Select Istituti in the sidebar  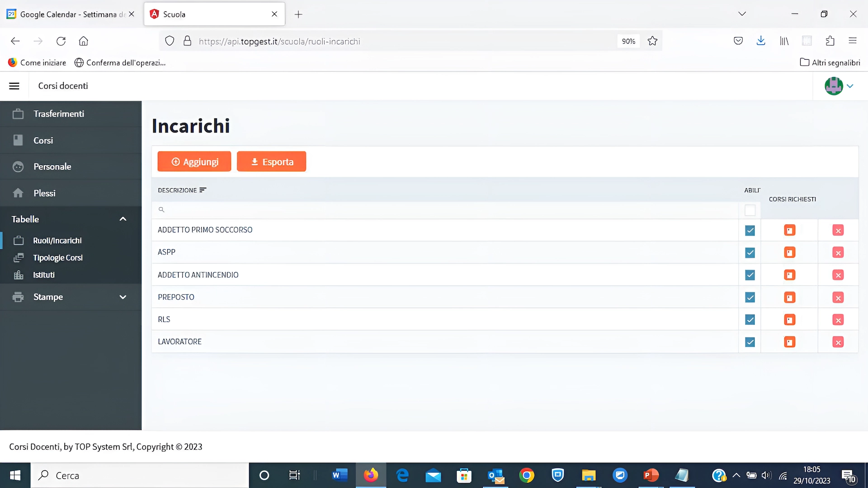(71, 275)
